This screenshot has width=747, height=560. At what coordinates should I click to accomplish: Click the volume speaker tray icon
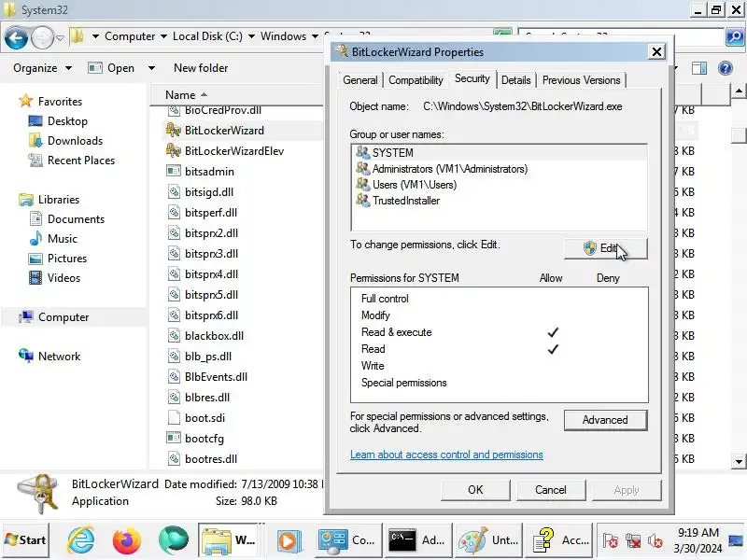tap(655, 541)
